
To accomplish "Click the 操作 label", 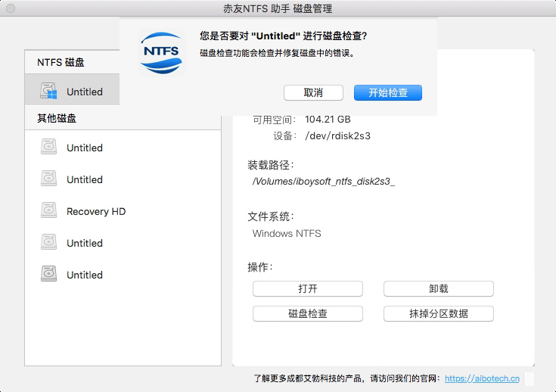I will coord(260,267).
